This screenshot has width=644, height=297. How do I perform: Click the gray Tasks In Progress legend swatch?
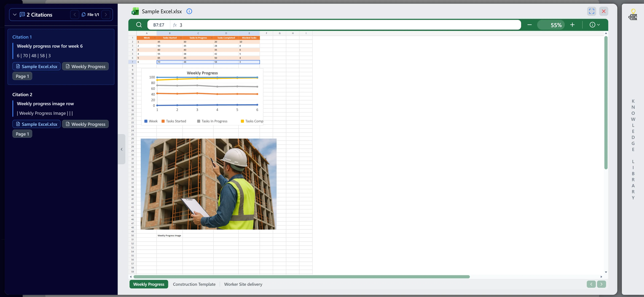pos(199,121)
